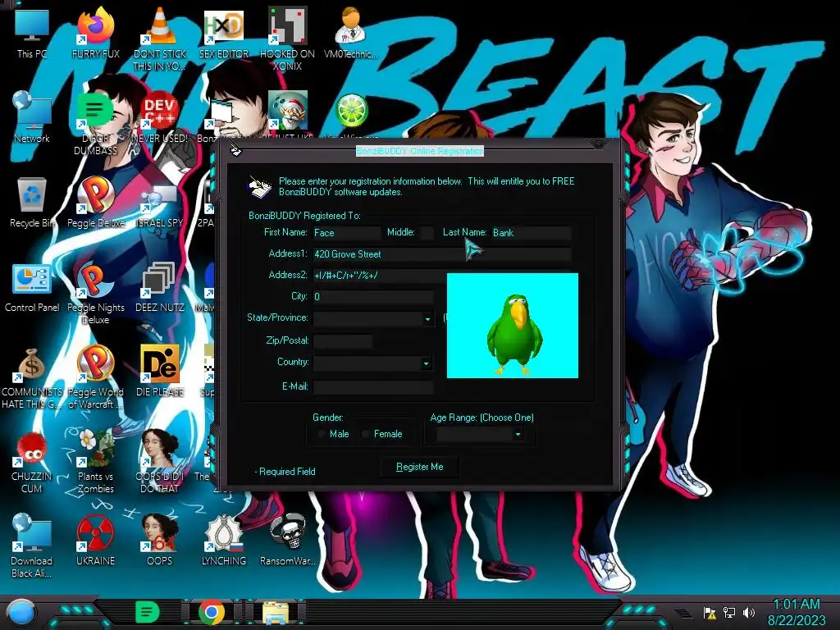Click the BonziBUDDY Online Registration title bar

419,151
